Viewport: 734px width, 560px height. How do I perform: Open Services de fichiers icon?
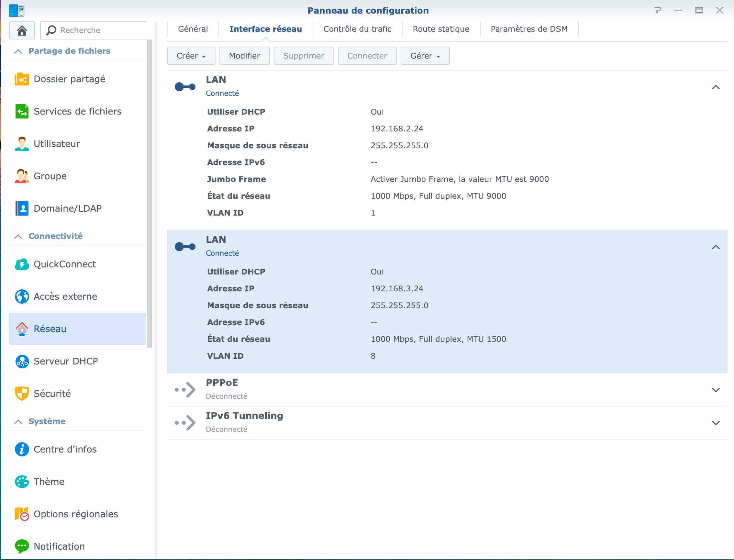coord(22,111)
